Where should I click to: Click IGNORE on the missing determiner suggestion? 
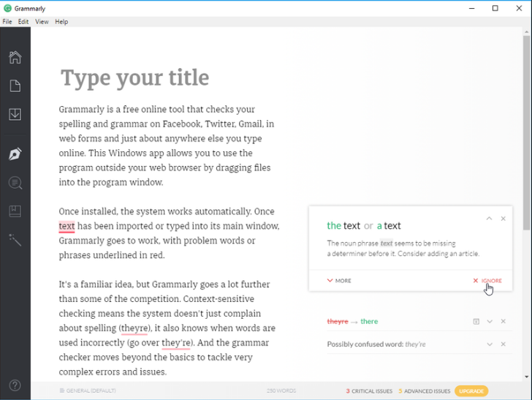(x=487, y=281)
